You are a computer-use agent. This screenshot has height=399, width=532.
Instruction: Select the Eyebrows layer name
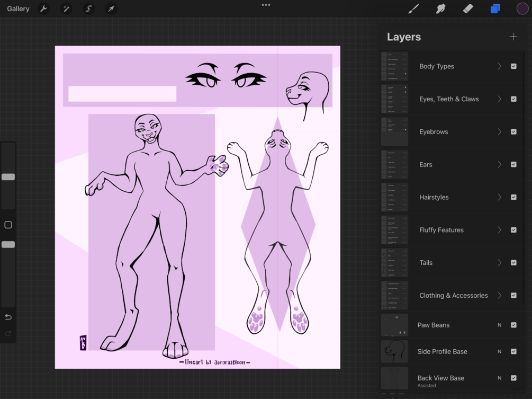click(x=434, y=132)
